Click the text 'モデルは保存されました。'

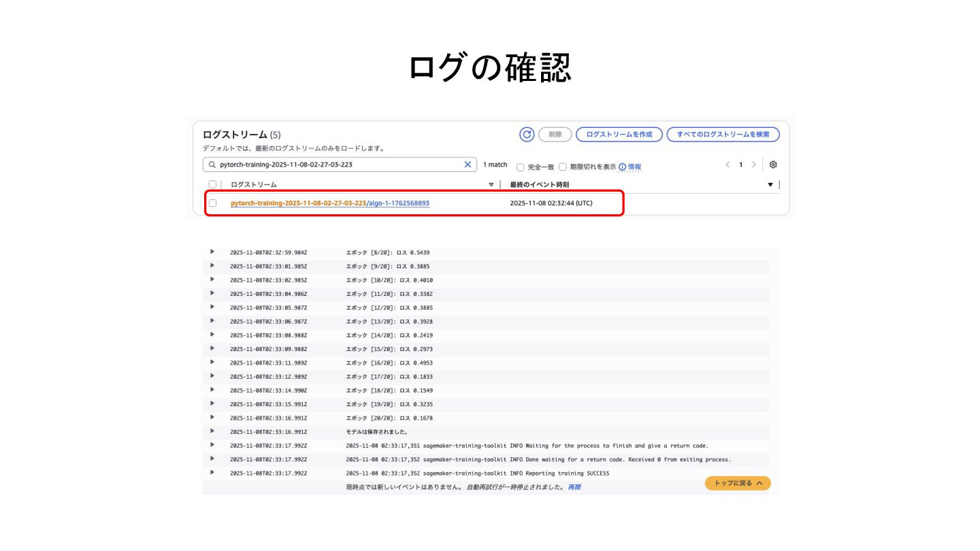point(376,431)
